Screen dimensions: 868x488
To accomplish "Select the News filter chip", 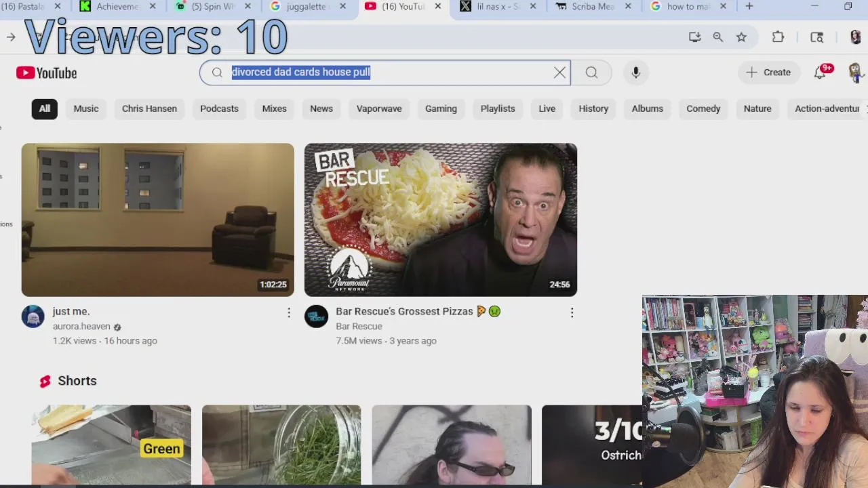I will coord(321,108).
